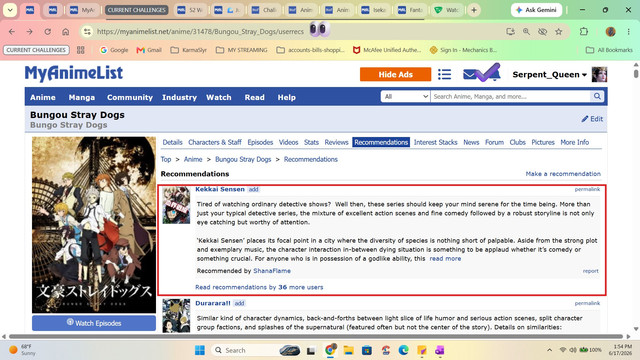The width and height of the screenshot is (640, 360).
Task: Read recommendations by 36 more users
Action: [x=259, y=287]
